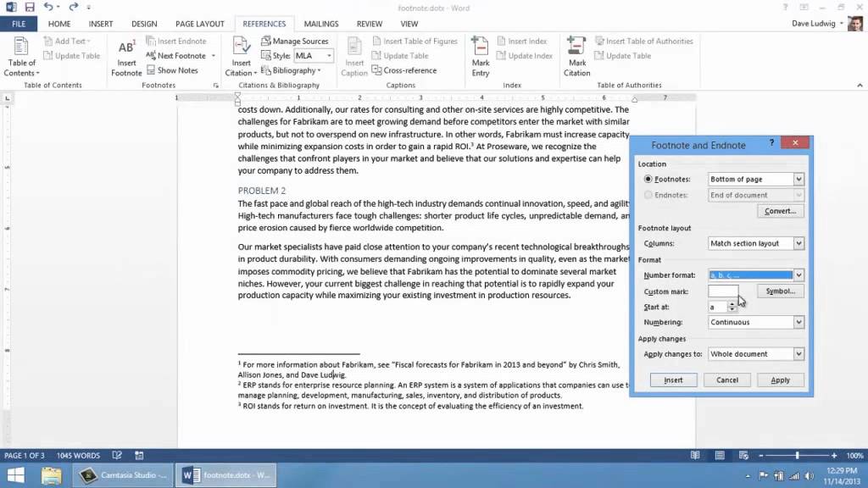
Task: Switch to PAGE LAYOUT tab
Action: [x=200, y=24]
